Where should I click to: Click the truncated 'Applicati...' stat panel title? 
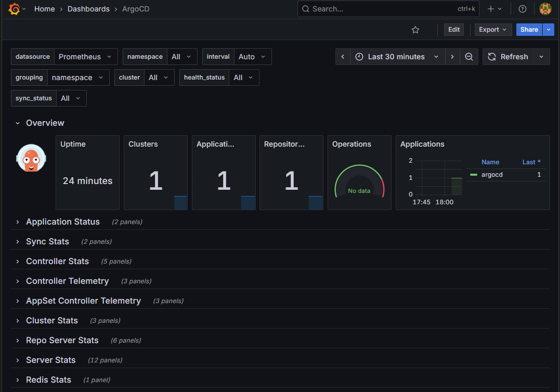[215, 144]
